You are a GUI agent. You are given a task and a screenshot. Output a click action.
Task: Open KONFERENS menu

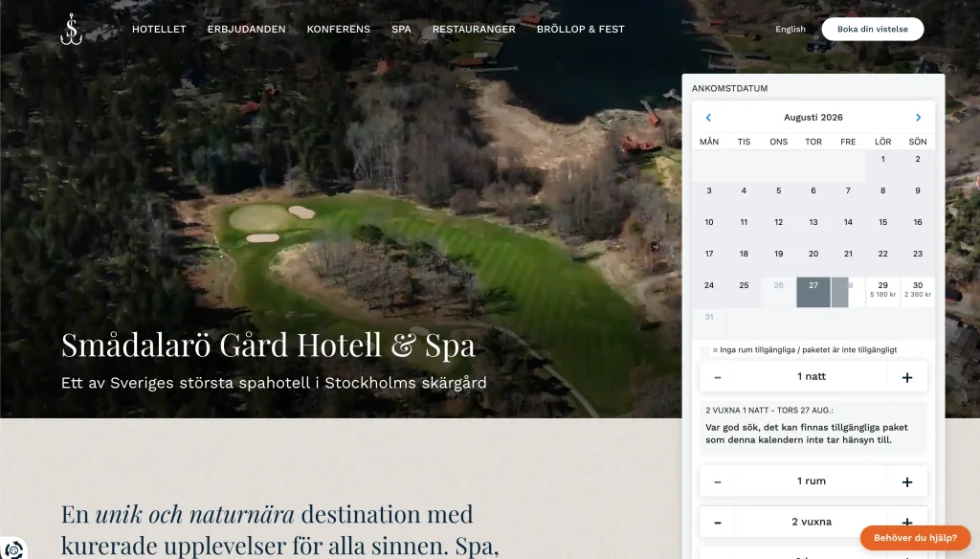point(338,30)
